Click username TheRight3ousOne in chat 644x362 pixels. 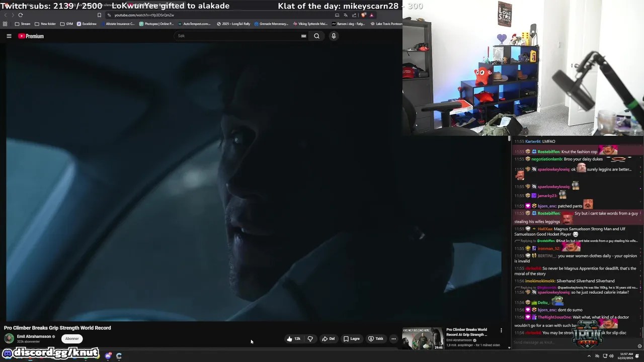pos(554,317)
